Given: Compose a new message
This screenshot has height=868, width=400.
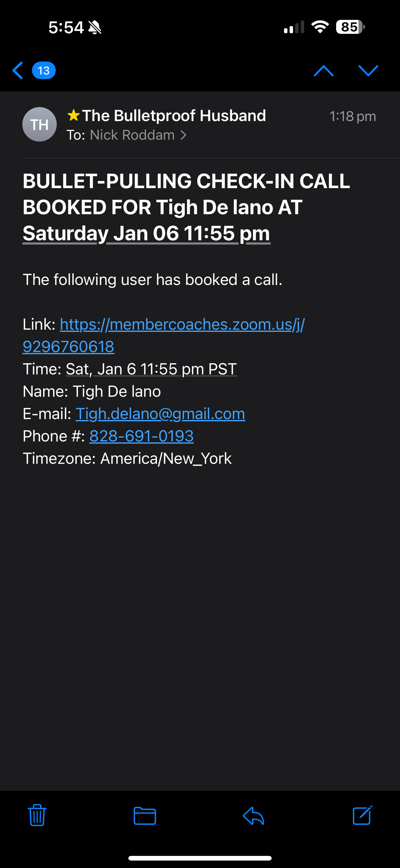Looking at the screenshot, I should coord(362,816).
